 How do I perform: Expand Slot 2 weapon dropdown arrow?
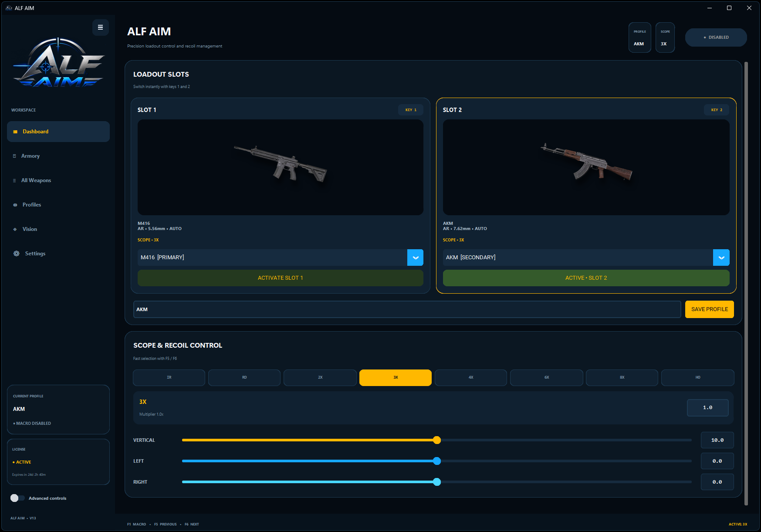(x=721, y=258)
